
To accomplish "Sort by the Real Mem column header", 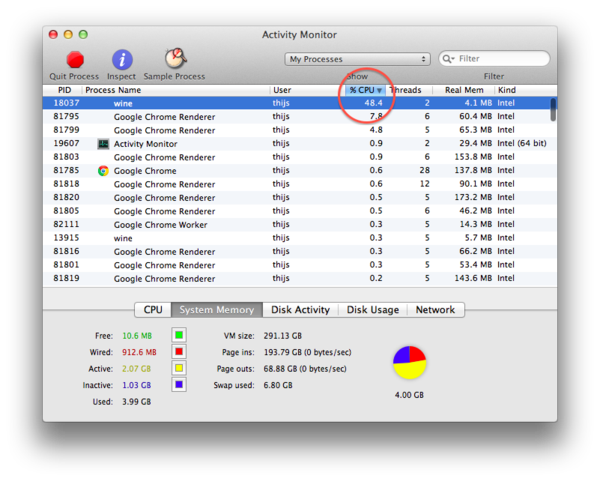I will point(464,90).
